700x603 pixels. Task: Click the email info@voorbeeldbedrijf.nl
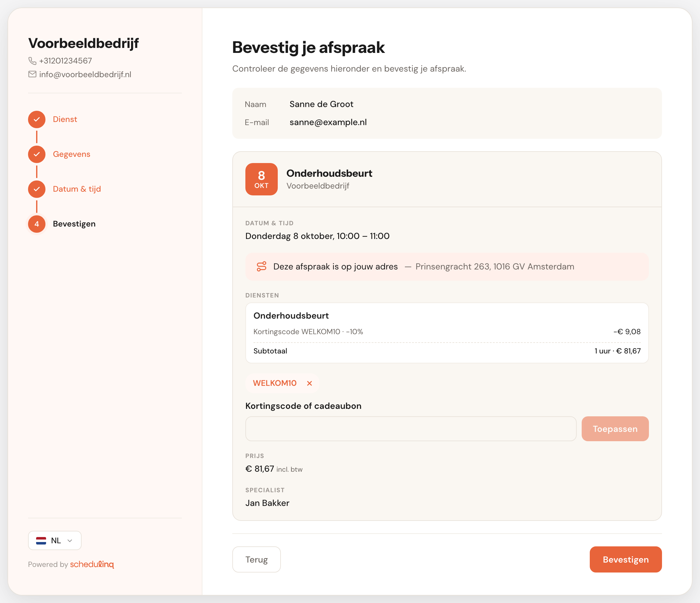(x=85, y=75)
